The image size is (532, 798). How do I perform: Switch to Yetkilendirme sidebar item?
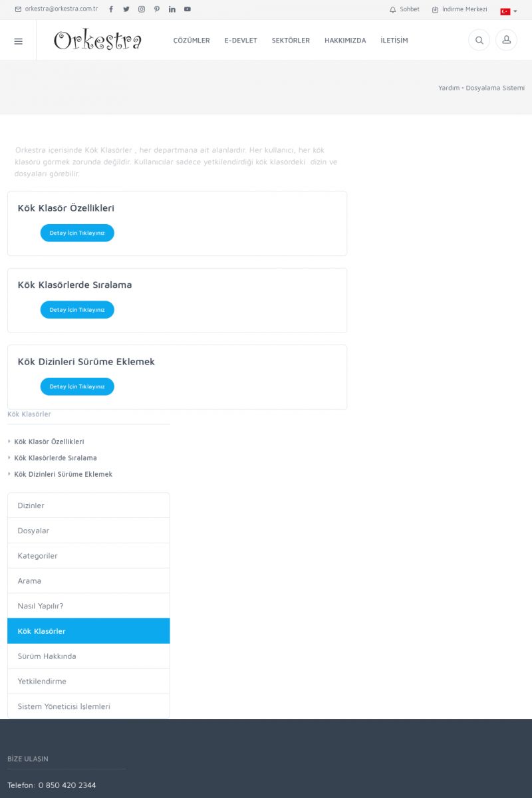(x=88, y=681)
